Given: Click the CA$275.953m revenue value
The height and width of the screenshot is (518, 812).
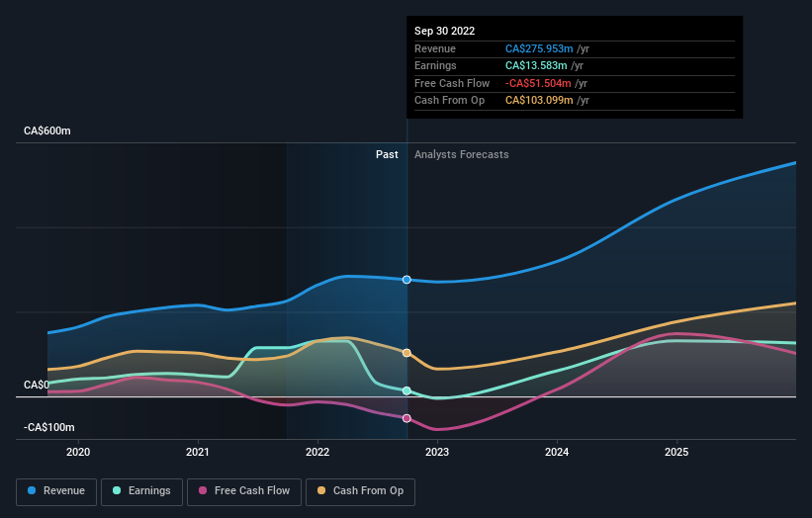Looking at the screenshot, I should point(539,48).
